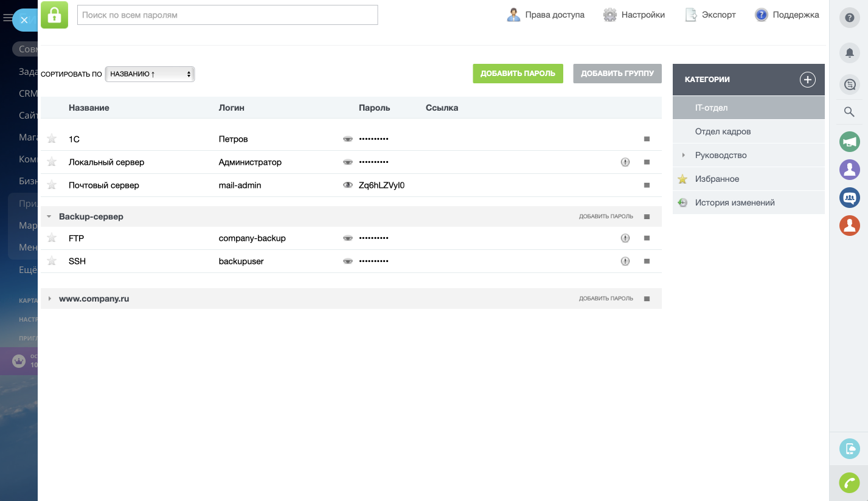
Task: Reveal the SSH backupuser password
Action: 348,261
